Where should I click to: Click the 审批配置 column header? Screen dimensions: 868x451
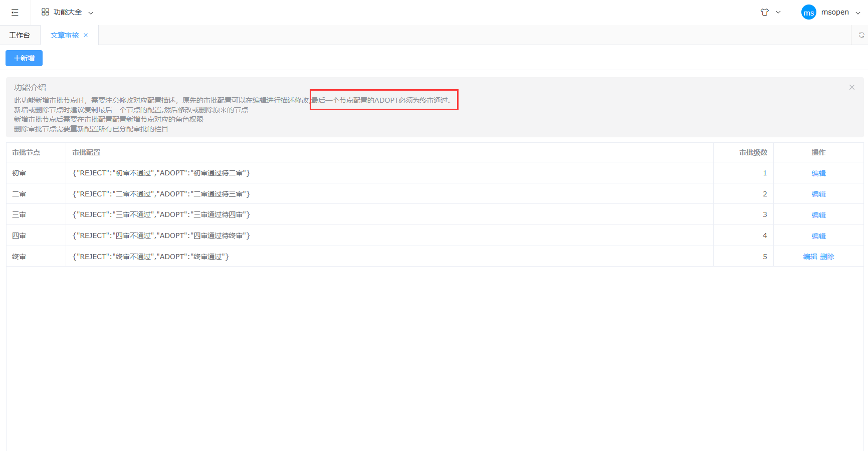click(x=86, y=152)
